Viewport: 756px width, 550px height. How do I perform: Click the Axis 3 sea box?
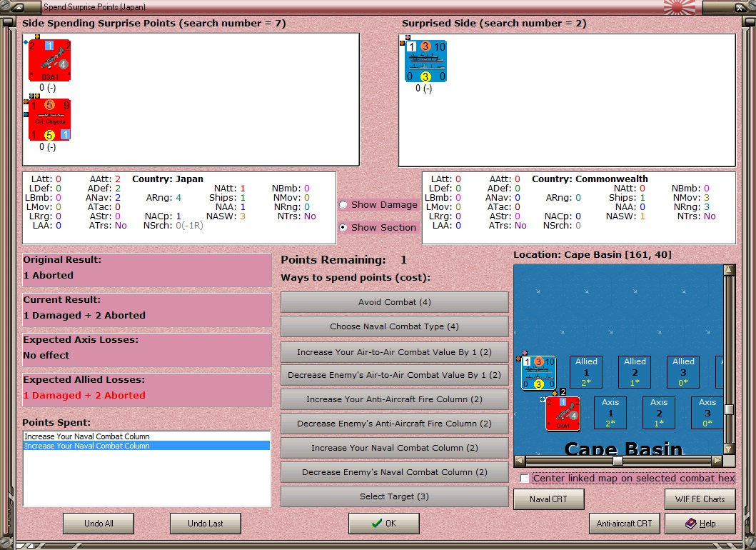[707, 413]
